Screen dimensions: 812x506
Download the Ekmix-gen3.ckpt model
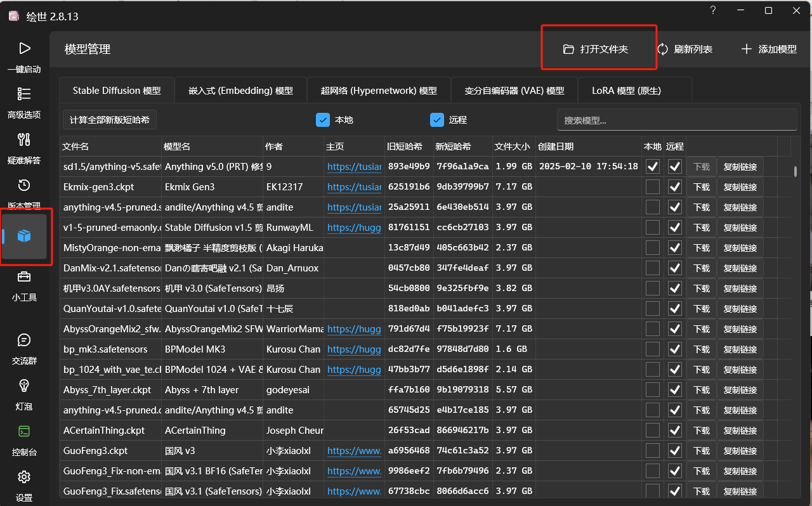click(x=701, y=187)
